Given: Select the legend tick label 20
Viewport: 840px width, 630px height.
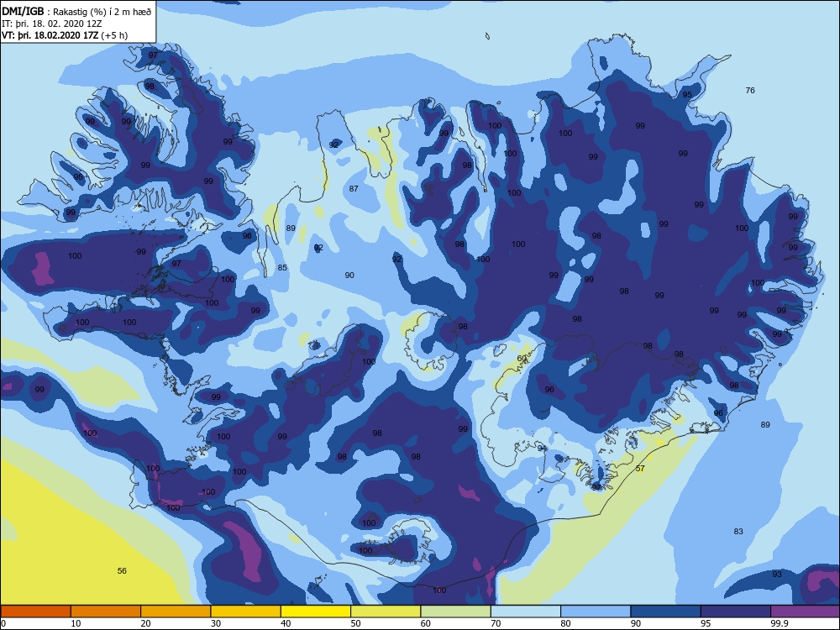Looking at the screenshot, I should click(x=145, y=623).
